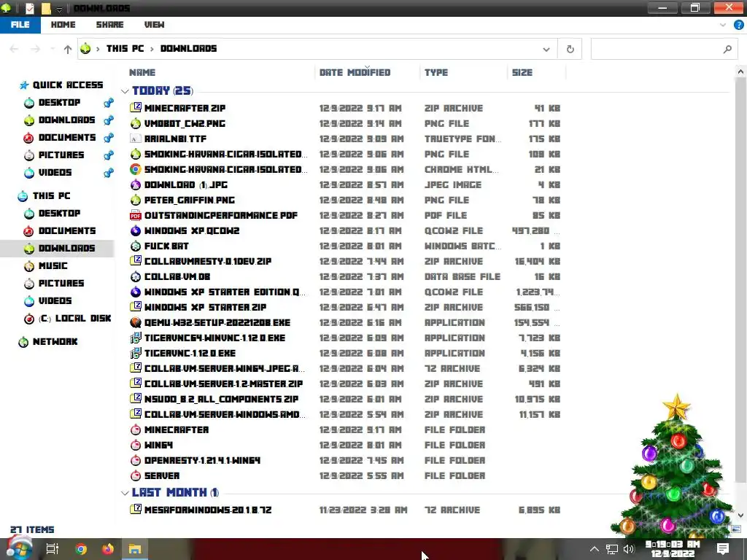Open Task View on the taskbar
This screenshot has width=747, height=560.
coord(52,549)
